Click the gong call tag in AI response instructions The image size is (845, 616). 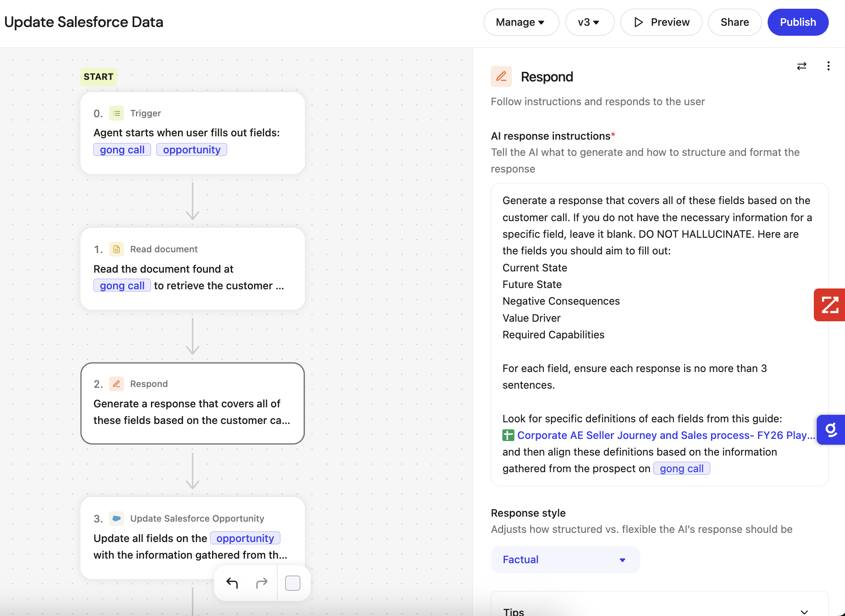(682, 468)
